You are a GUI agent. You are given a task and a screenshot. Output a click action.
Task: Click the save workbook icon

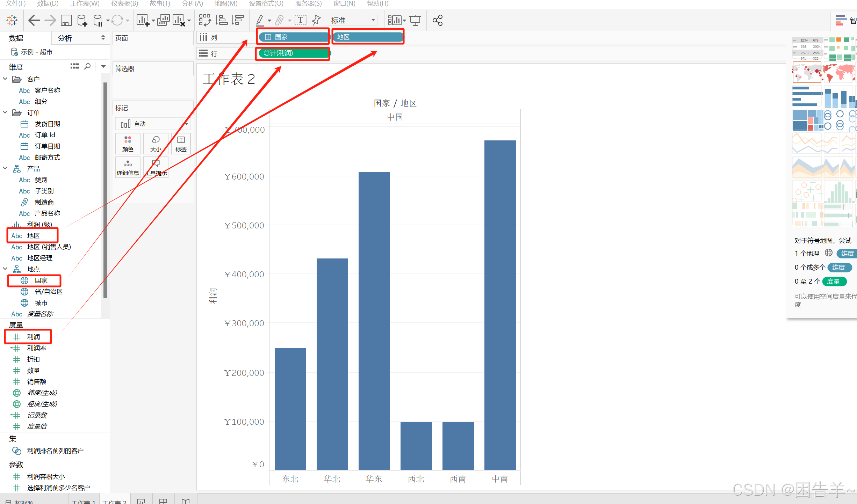click(x=66, y=20)
